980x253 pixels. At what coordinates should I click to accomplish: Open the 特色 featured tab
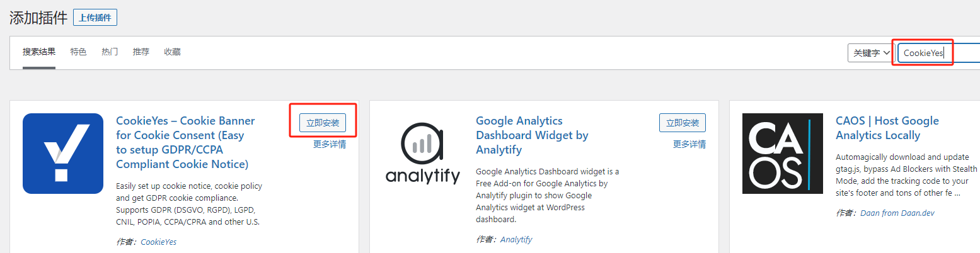[x=79, y=52]
